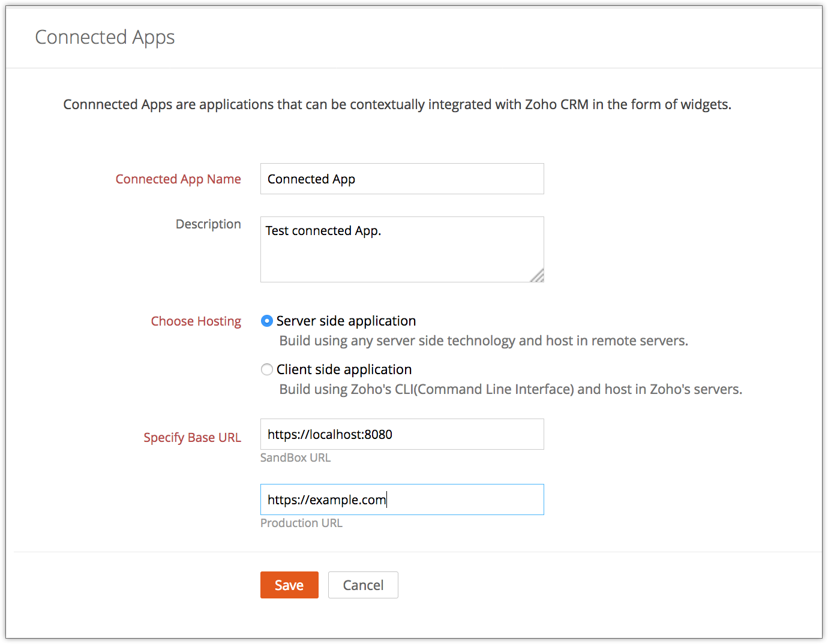The width and height of the screenshot is (828, 644).
Task: Click the 'Connected App Name' red label
Action: click(x=178, y=179)
